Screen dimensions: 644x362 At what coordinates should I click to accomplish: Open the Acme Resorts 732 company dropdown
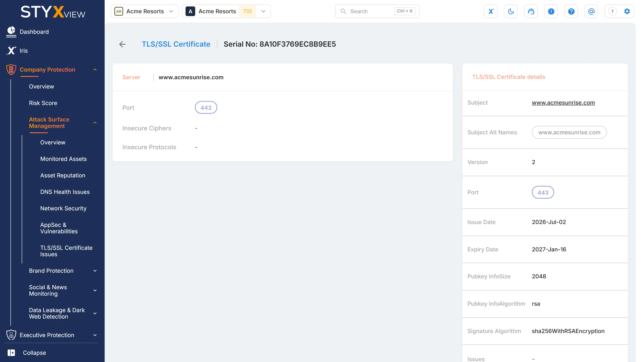tap(226, 11)
